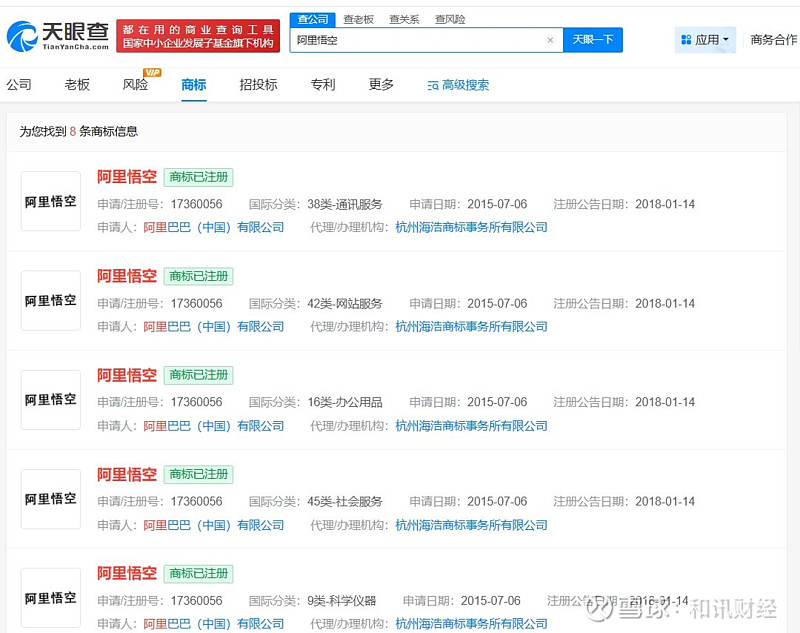
Task: Open 杭州海浩商标事务所 agency link in 38类 entry
Action: coord(471,227)
